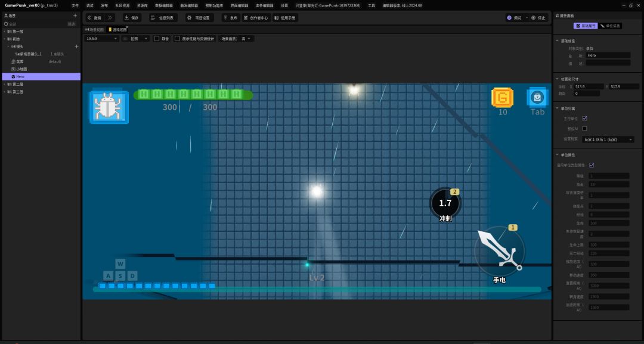Click the undo double-arrow icon
The image size is (644, 344).
click(x=89, y=18)
